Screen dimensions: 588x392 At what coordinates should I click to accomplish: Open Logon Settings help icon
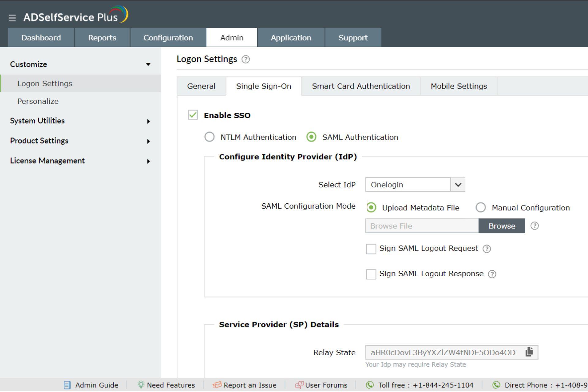(x=246, y=59)
